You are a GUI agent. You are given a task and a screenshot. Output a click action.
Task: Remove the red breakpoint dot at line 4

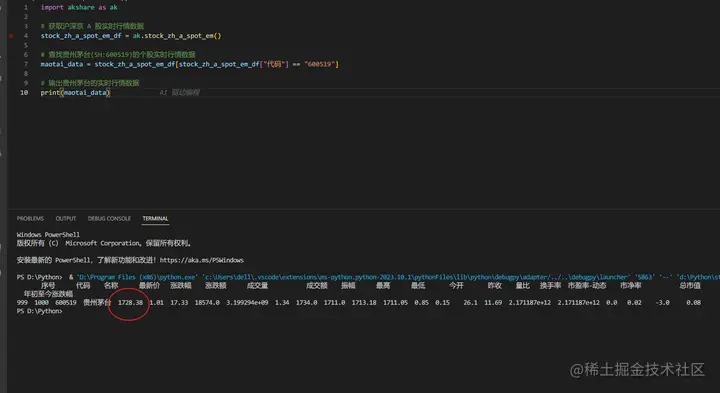click(x=11, y=36)
